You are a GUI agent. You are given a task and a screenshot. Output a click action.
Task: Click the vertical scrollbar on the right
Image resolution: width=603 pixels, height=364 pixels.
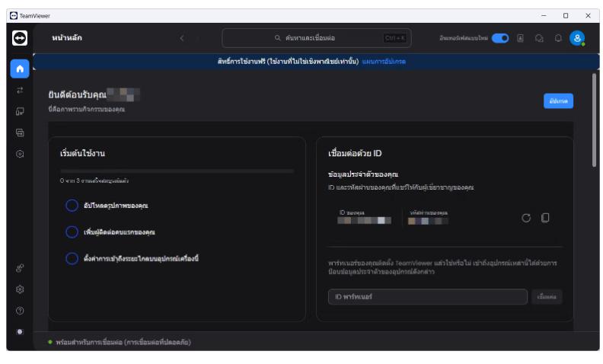pyautogui.click(x=594, y=120)
